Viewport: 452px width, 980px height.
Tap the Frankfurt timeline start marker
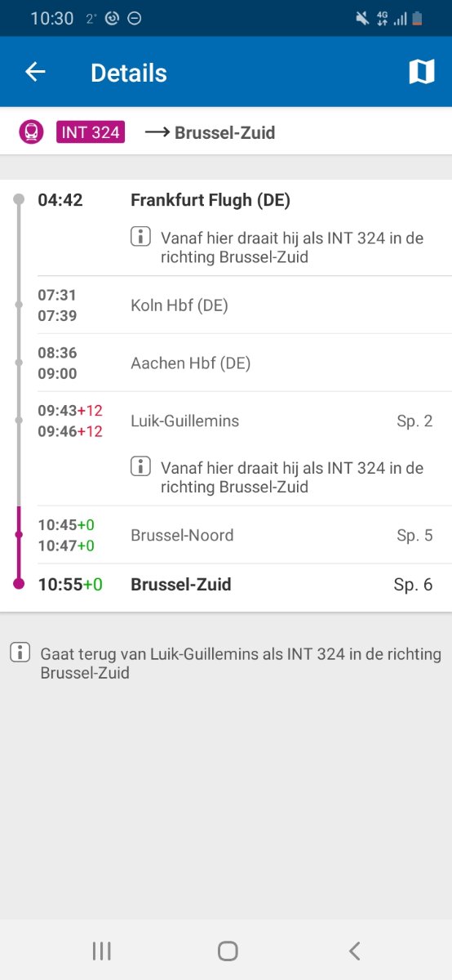click(19, 199)
